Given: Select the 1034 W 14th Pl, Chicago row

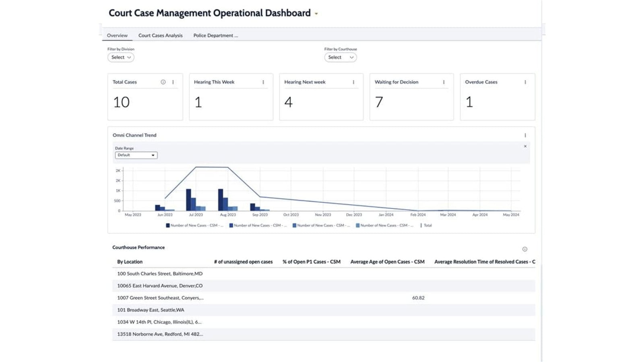Looking at the screenshot, I should tap(324, 322).
